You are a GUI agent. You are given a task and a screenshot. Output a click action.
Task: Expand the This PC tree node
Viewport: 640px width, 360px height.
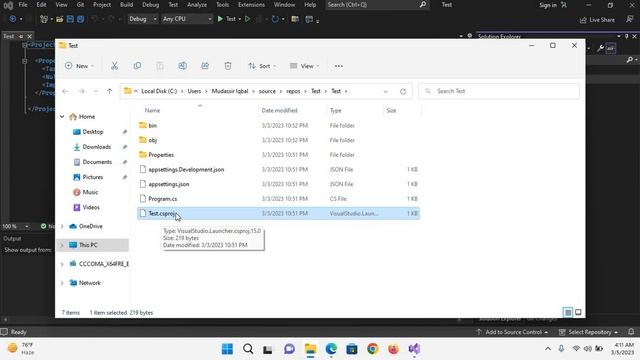pos(62,245)
